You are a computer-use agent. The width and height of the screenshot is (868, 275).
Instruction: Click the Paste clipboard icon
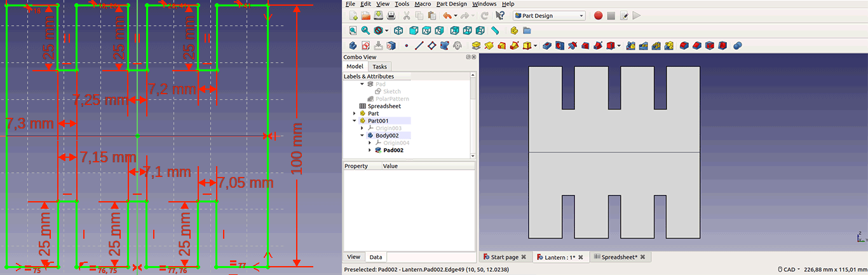tap(431, 16)
